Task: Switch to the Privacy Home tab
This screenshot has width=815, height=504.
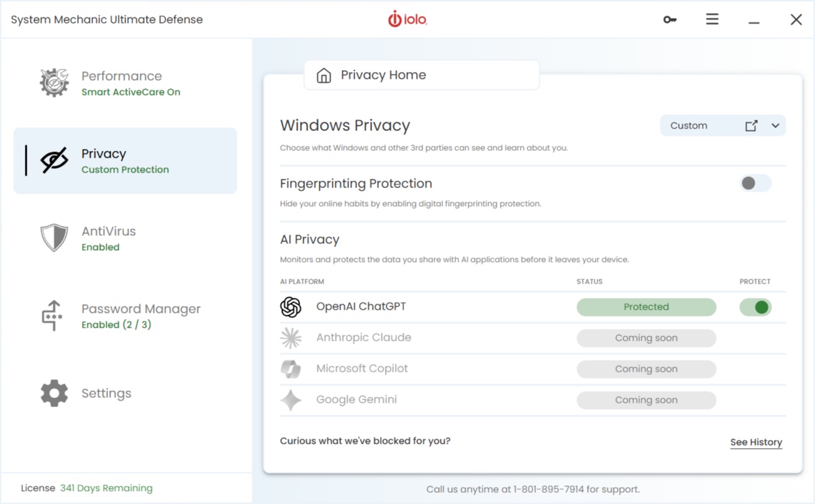Action: coord(421,75)
